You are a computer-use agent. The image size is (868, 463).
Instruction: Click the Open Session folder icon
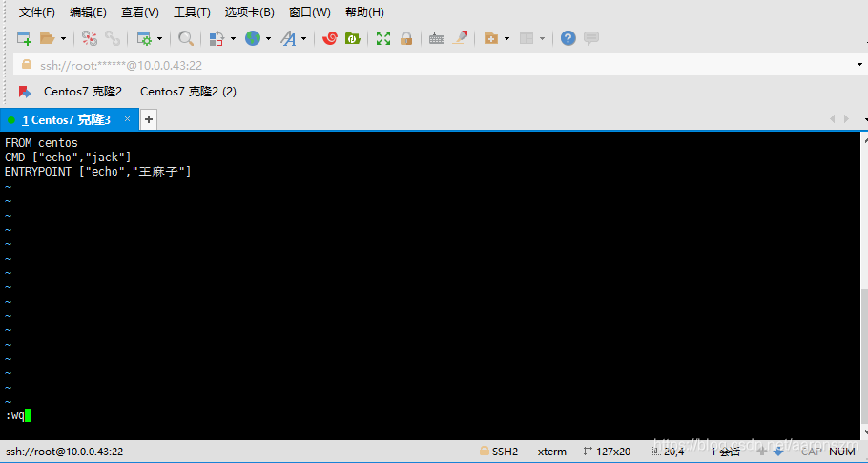coord(47,38)
